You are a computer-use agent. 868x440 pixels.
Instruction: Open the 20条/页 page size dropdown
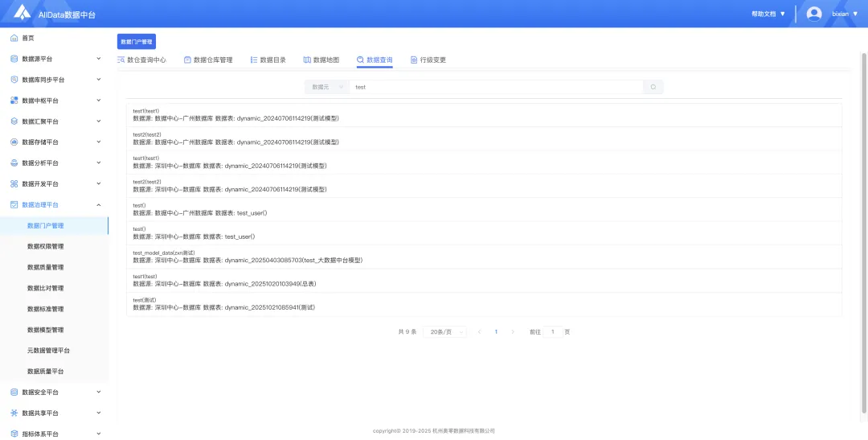(x=444, y=332)
